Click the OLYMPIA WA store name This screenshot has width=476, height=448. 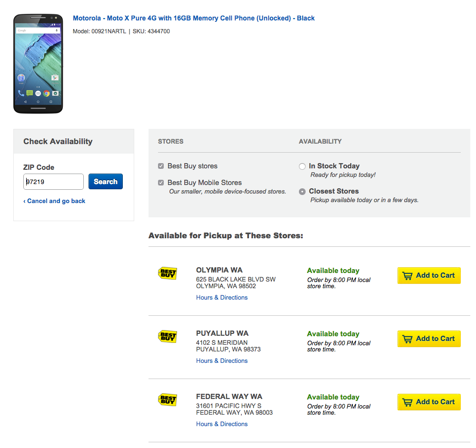coord(219,270)
